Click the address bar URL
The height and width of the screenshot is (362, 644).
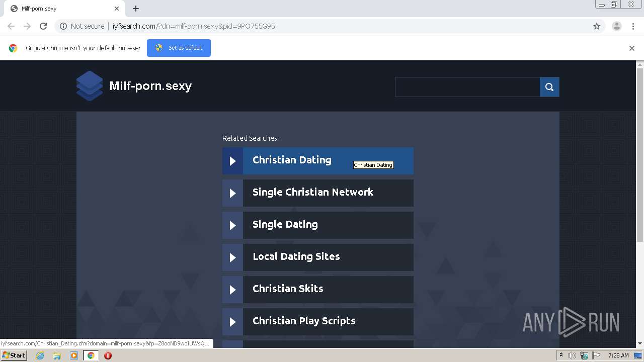point(194,26)
